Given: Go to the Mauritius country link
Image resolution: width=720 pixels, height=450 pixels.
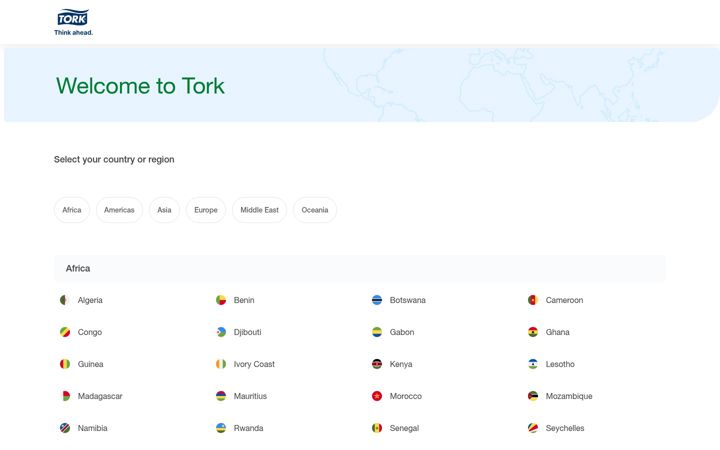Looking at the screenshot, I should pos(250,396).
